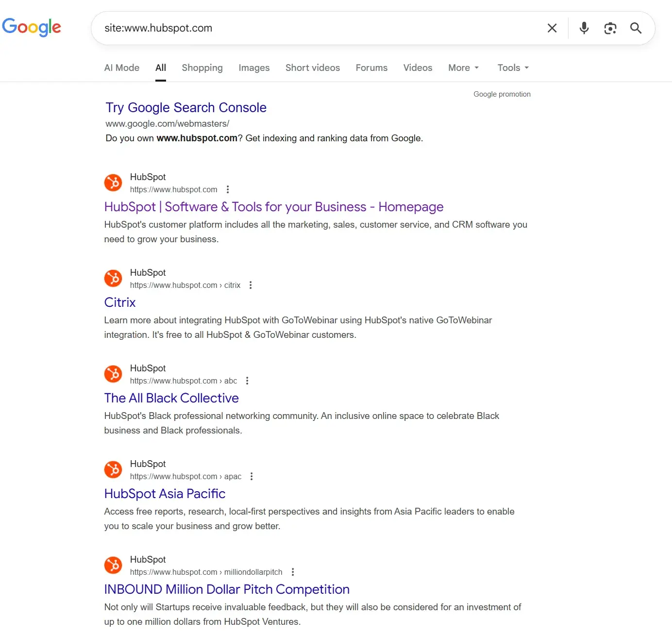
Task: Clear the search query with the X icon
Action: click(x=552, y=28)
